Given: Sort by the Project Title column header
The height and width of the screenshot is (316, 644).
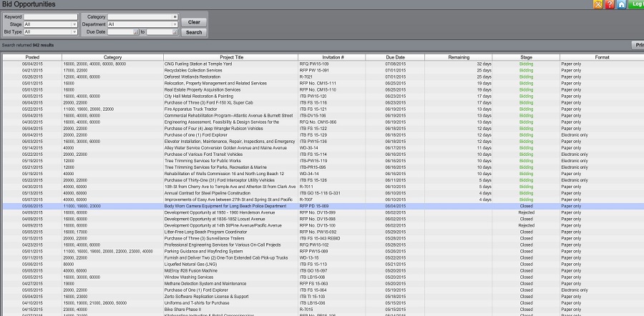Looking at the screenshot, I should point(231,57).
